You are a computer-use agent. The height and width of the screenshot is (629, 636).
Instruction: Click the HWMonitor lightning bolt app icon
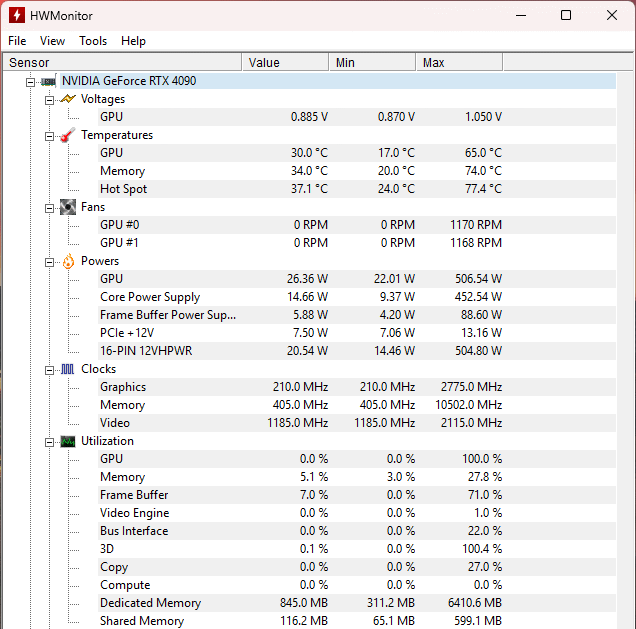[x=16, y=15]
